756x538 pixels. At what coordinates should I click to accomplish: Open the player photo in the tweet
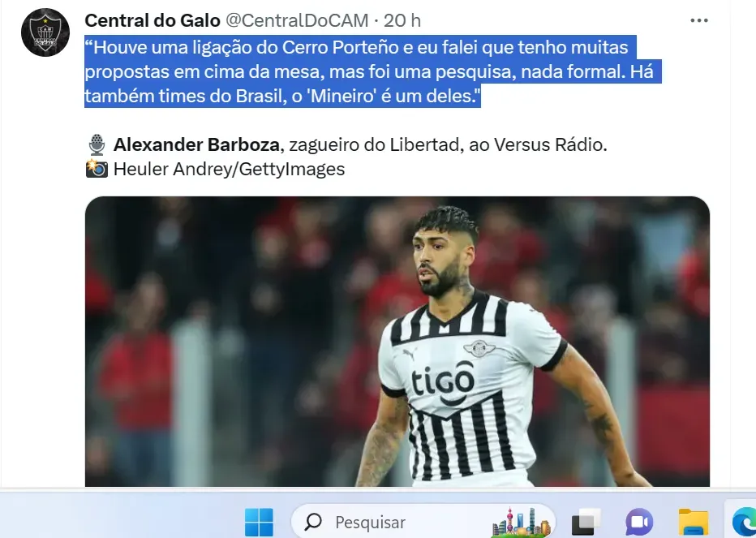point(397,341)
